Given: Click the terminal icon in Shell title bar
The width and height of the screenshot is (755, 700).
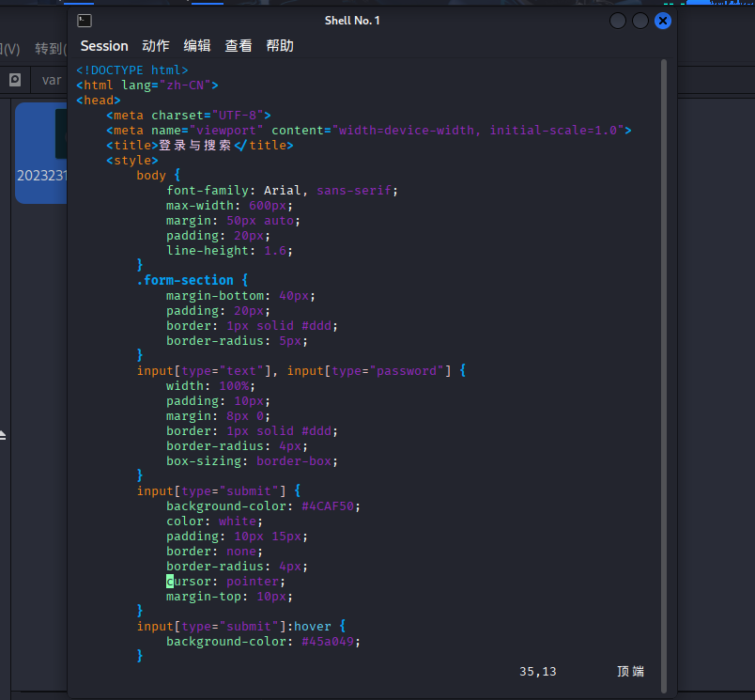Looking at the screenshot, I should [85, 21].
